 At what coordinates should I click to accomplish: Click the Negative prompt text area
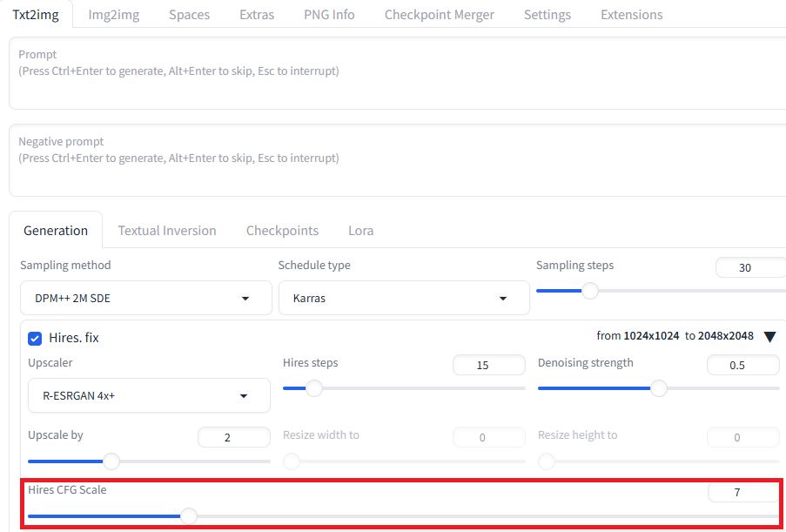[398, 160]
